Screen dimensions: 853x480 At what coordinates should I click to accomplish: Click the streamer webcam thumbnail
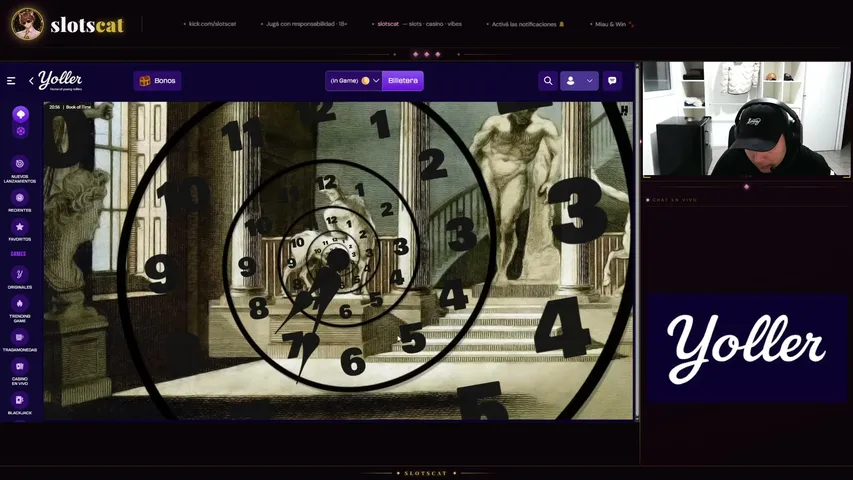[746, 119]
